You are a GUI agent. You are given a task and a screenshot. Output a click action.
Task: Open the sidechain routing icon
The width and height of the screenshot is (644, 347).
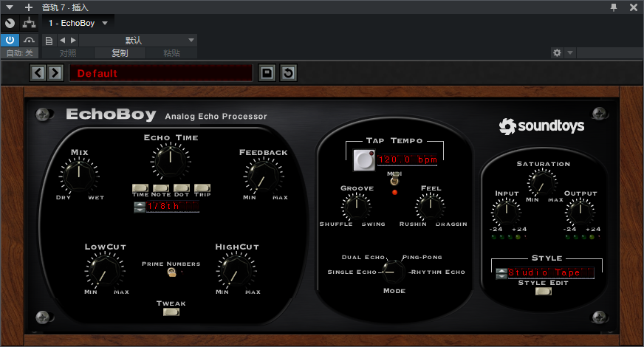coord(29,23)
